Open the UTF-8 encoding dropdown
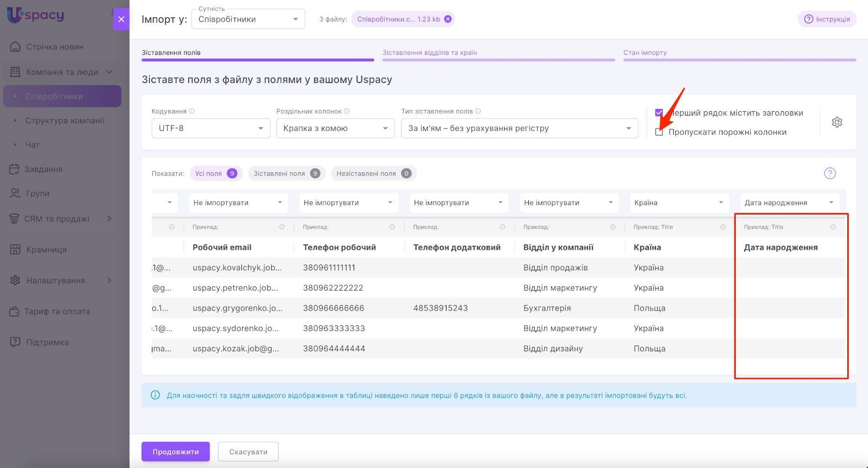The height and width of the screenshot is (468, 868). point(210,129)
